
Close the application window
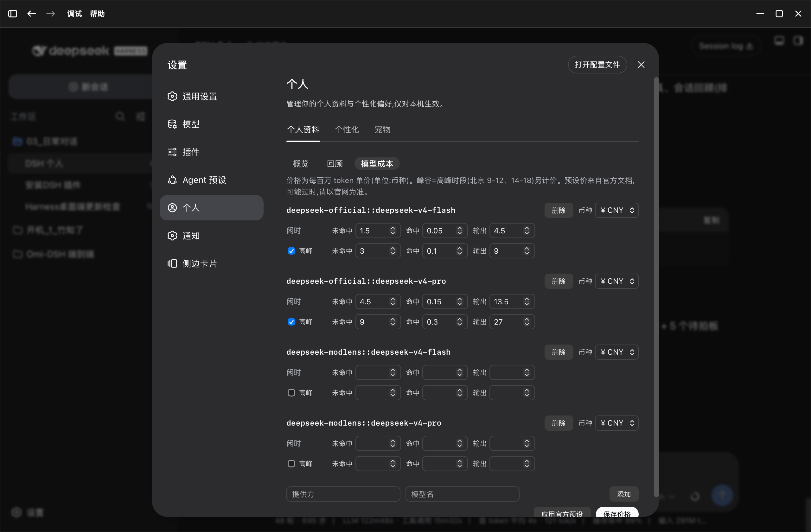[x=798, y=14]
